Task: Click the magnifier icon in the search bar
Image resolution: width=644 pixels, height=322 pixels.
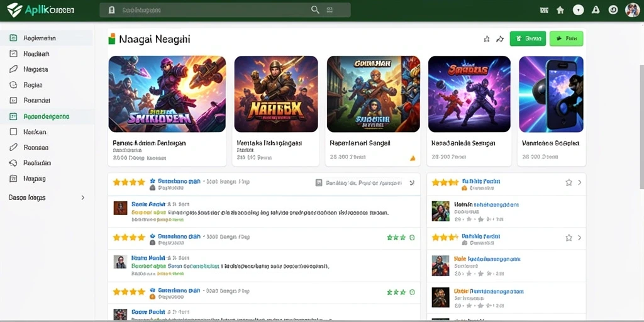Action: (x=315, y=10)
